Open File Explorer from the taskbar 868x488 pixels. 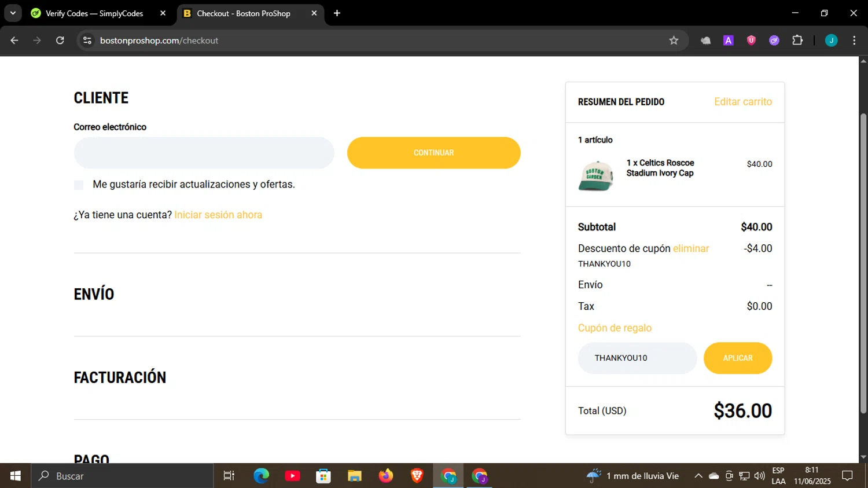click(355, 476)
